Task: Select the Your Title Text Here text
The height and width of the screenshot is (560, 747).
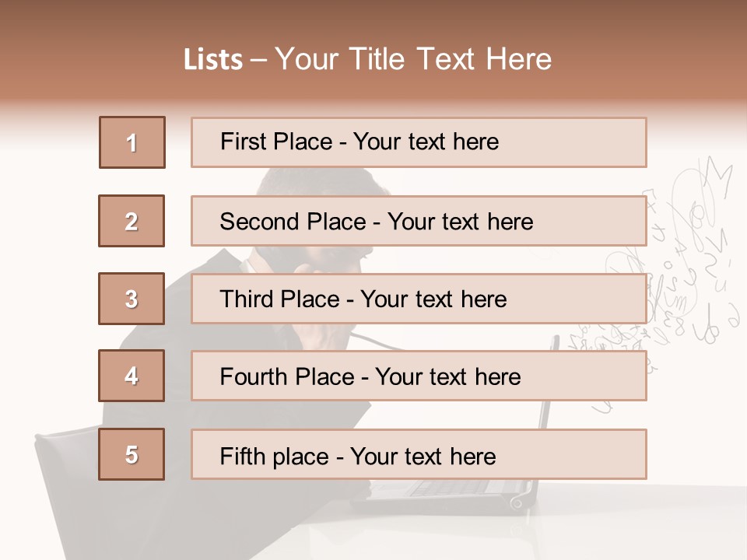Action: click(x=413, y=60)
